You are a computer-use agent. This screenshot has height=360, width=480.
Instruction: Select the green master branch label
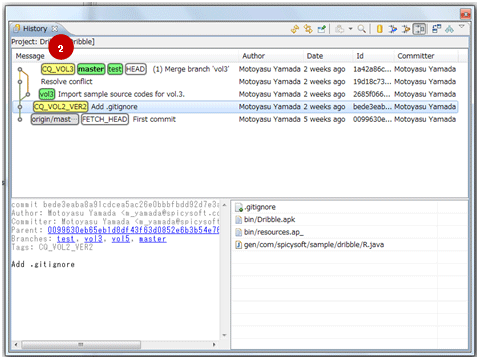[x=91, y=69]
